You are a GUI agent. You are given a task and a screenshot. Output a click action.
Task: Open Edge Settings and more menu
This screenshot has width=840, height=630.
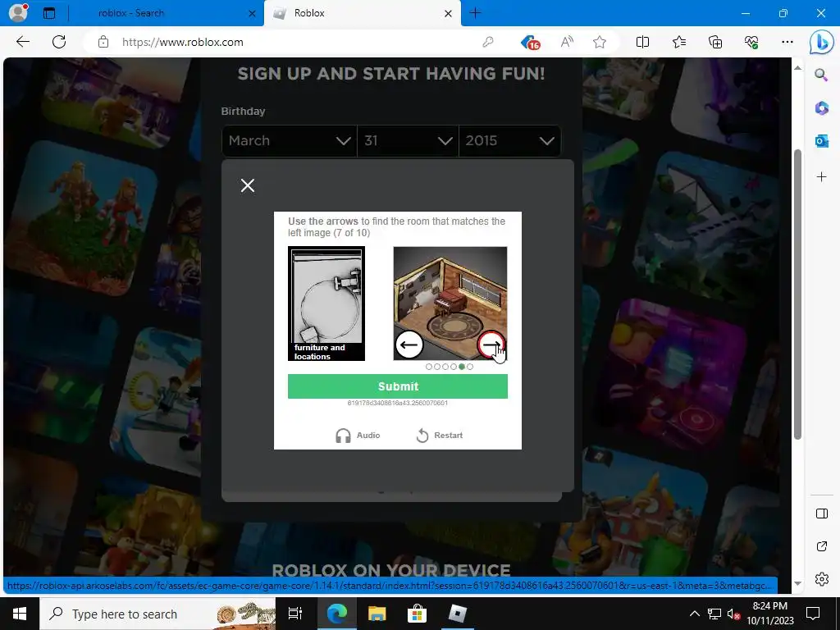coord(787,42)
